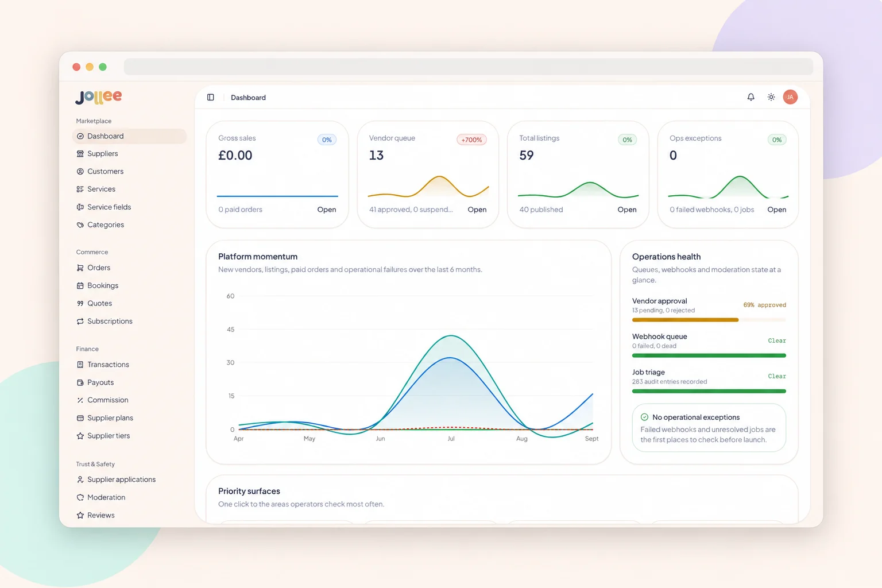882x588 pixels.
Task: Open the Ops exceptions card link
Action: (776, 210)
